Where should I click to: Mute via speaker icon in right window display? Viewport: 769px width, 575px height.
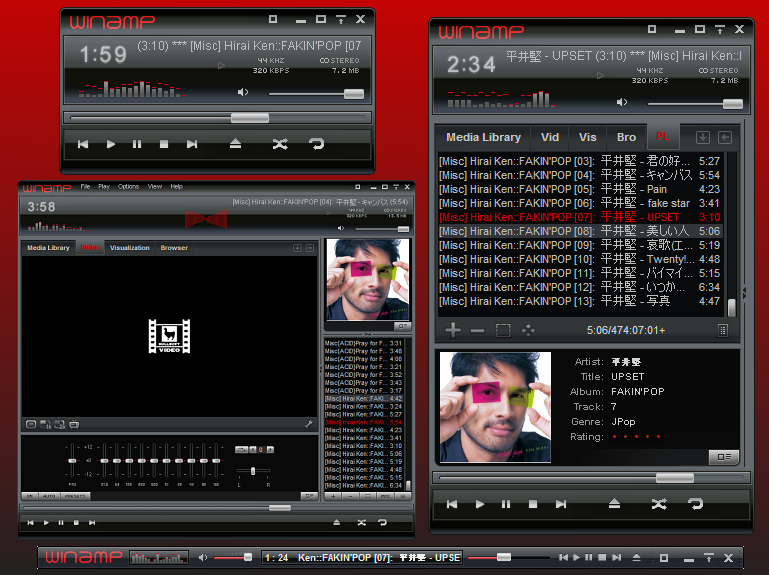click(x=622, y=102)
